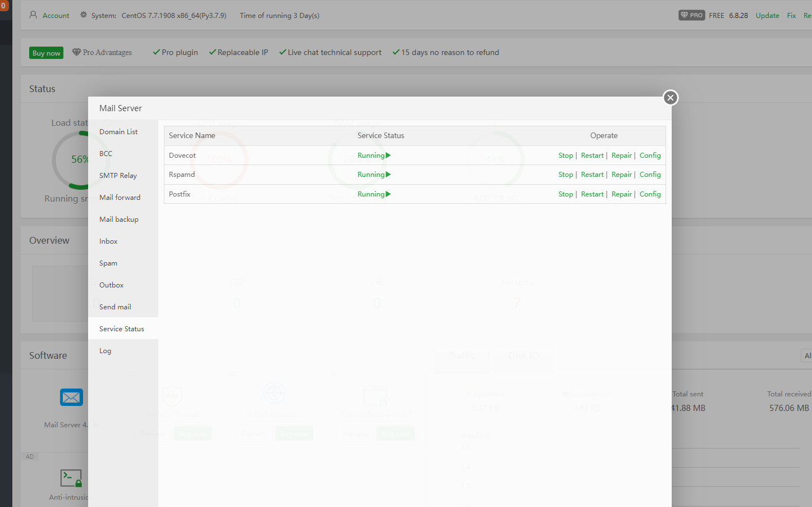Click the Dovecot running status arrow
812x507 pixels.
click(388, 156)
